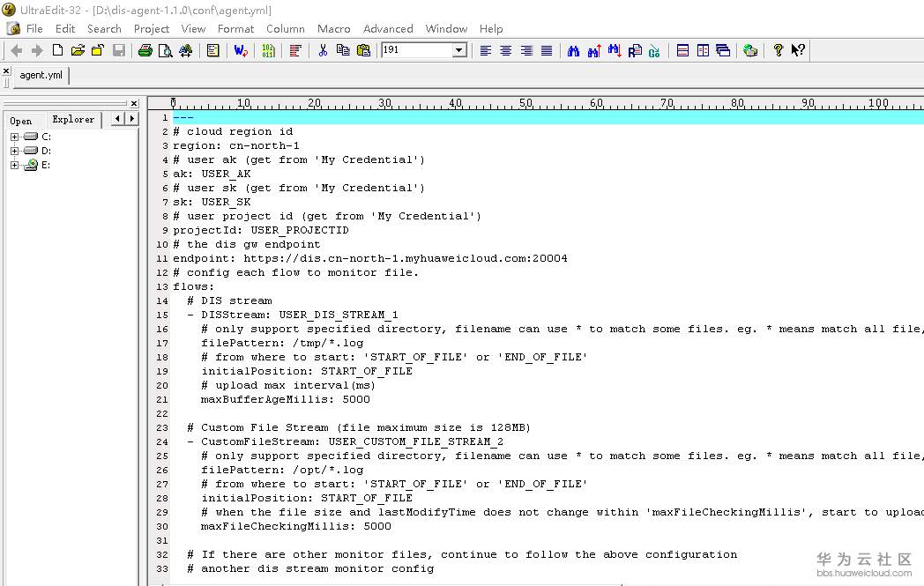Cut selection with the scissors icon

point(323,50)
